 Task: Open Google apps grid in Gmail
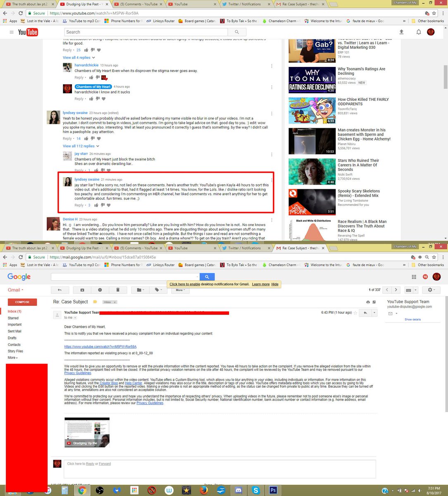pyautogui.click(x=414, y=277)
